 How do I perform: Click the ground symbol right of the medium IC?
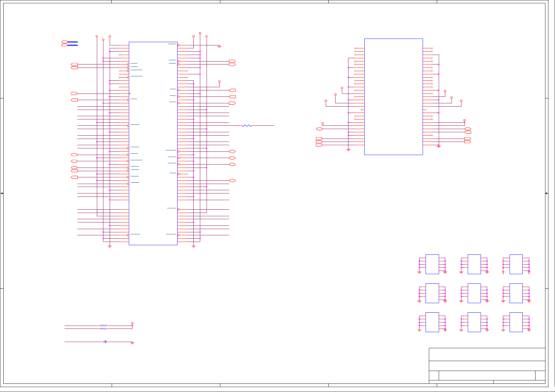(439, 146)
